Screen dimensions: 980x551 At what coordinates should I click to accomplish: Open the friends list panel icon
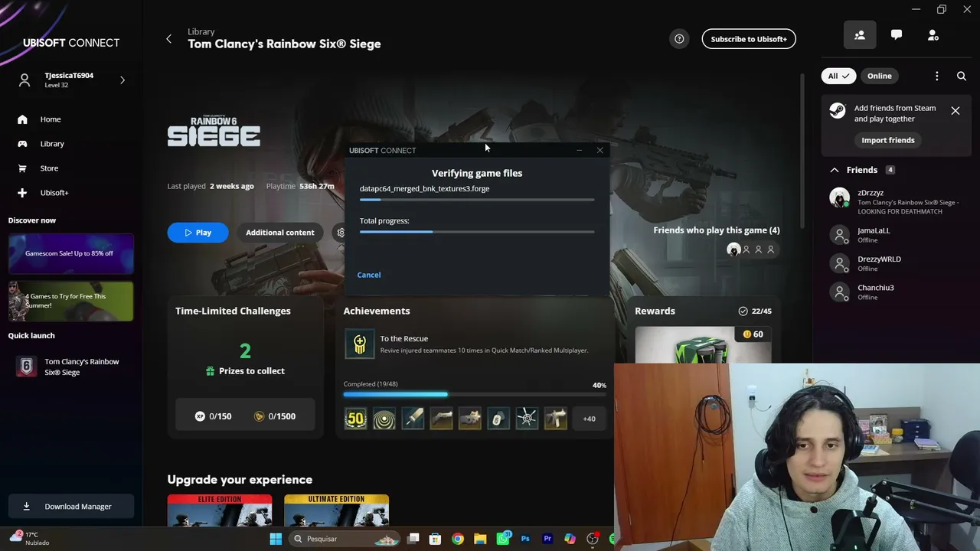(x=860, y=35)
